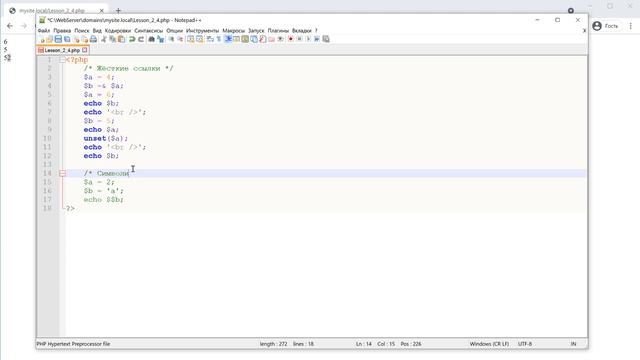Open the Макросы menu
Image resolution: width=640 pixels, height=360 pixels.
233,31
